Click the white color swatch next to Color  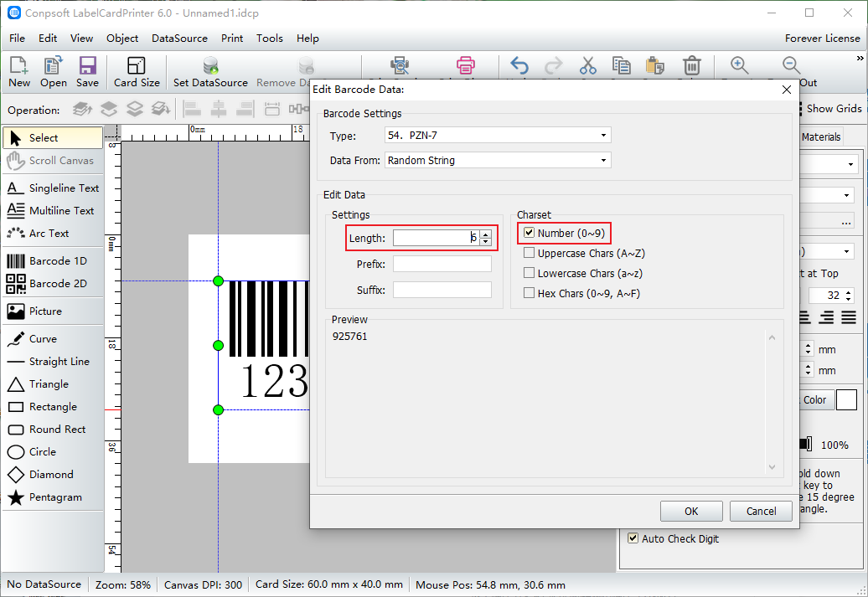click(x=846, y=399)
